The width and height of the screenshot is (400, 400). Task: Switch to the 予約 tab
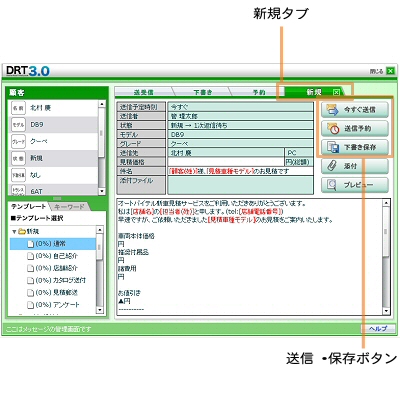click(259, 92)
